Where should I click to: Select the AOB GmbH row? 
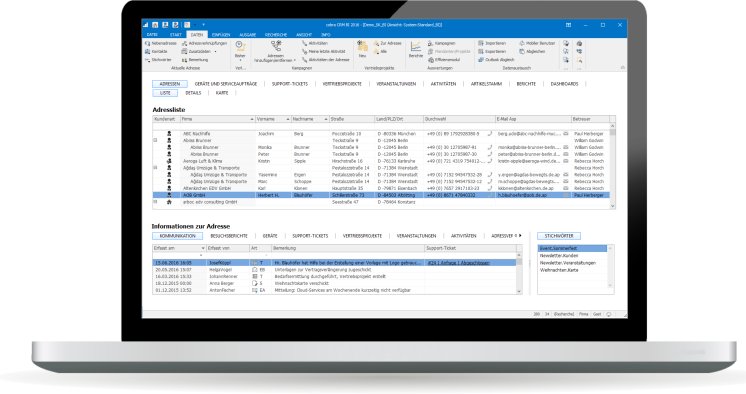[x=381, y=195]
